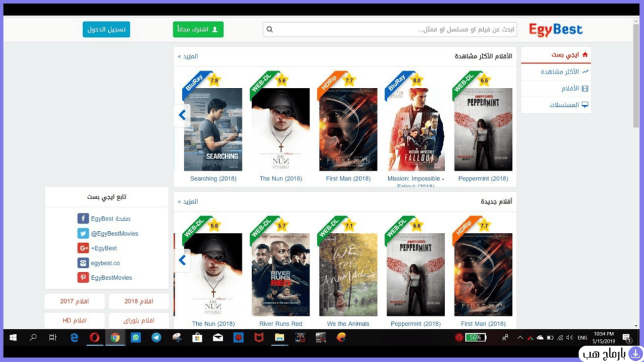
Task: Open River Runs Red poster
Action: 280,275
